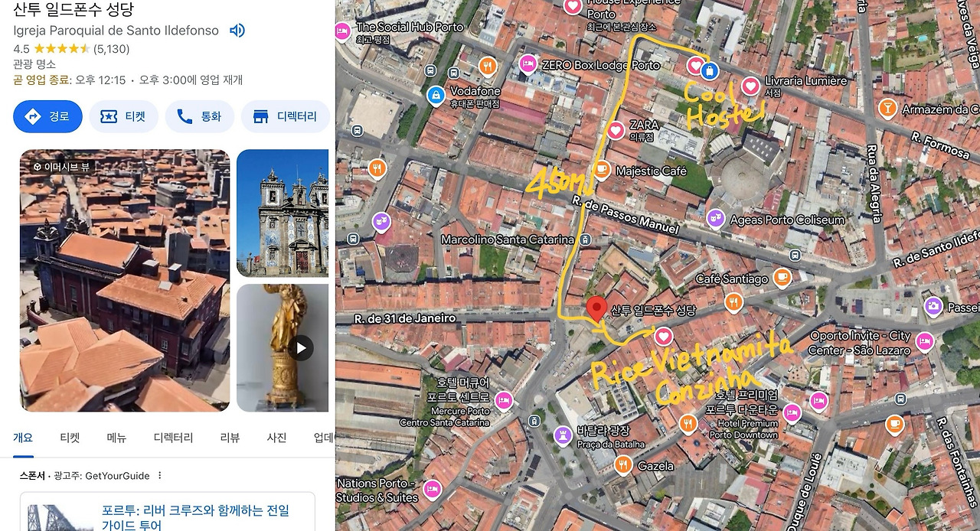Image resolution: width=980 pixels, height=531 pixels.
Task: Click the Ageas Porto Coliseum marker
Action: click(715, 219)
